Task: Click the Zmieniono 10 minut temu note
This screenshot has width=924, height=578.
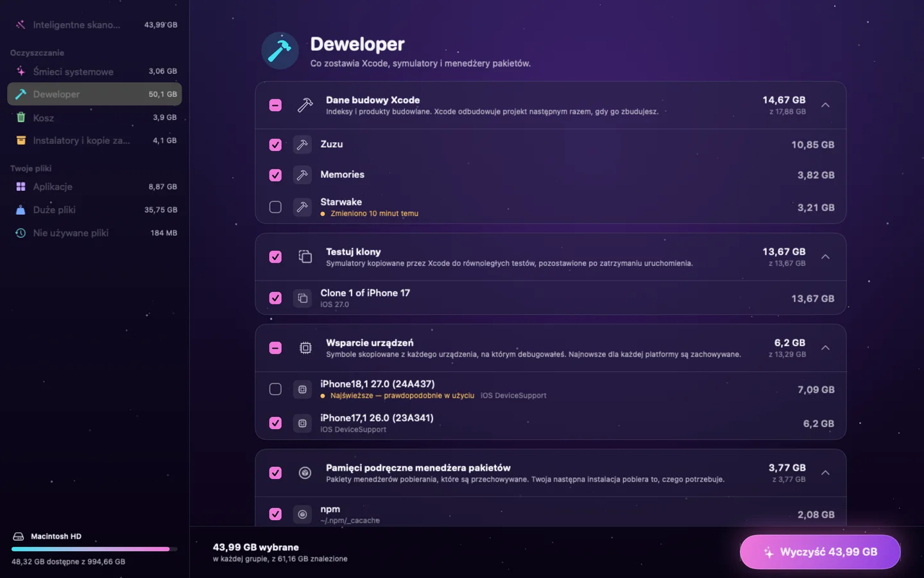Action: 374,214
